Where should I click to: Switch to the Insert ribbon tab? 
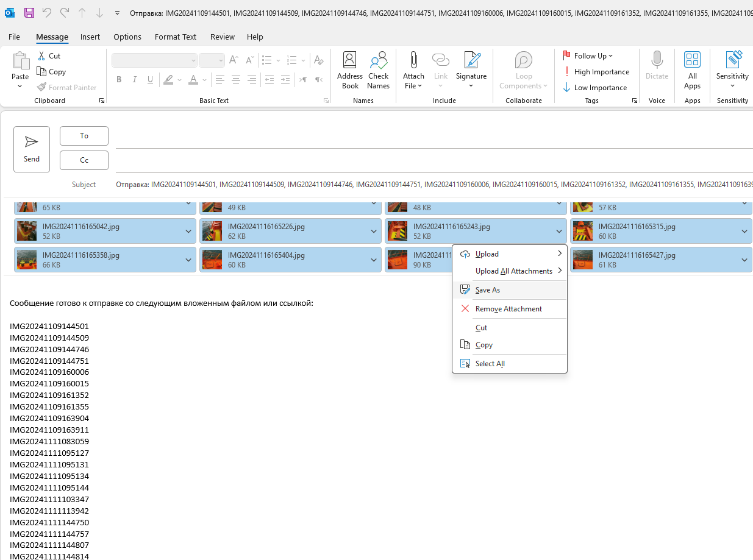90,37
